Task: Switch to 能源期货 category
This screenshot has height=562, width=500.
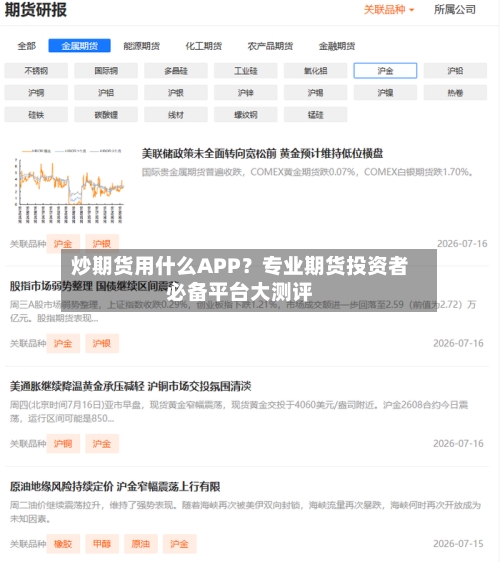Action: point(142,46)
